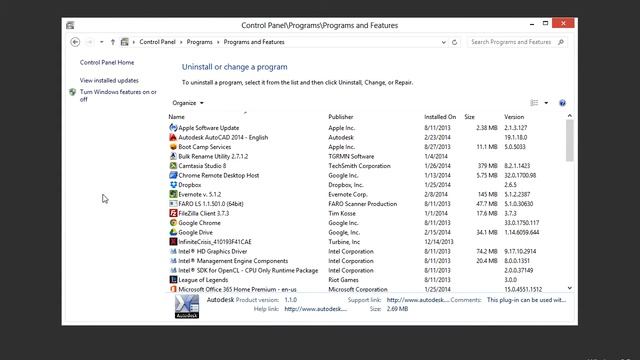Viewport: 640px width, 360px height.
Task: Click the Riot Games publisher cell
Action: [343, 280]
